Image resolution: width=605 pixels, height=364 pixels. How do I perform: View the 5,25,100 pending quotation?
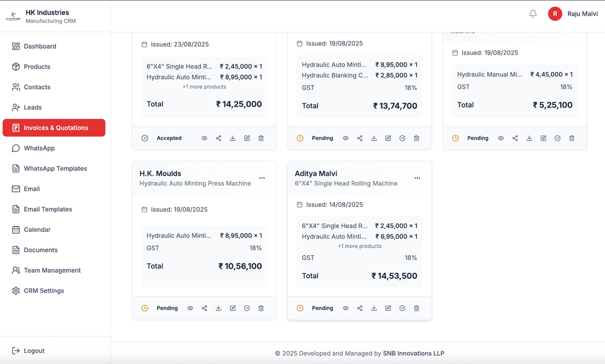tap(501, 138)
